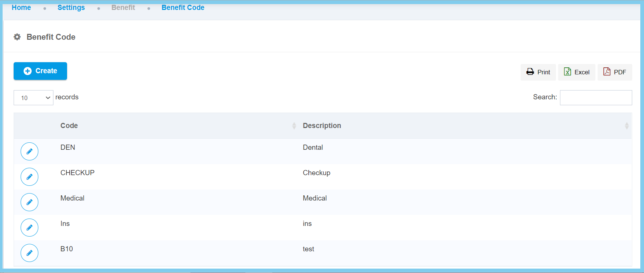
Task: Click into the Search input field
Action: coord(596,98)
